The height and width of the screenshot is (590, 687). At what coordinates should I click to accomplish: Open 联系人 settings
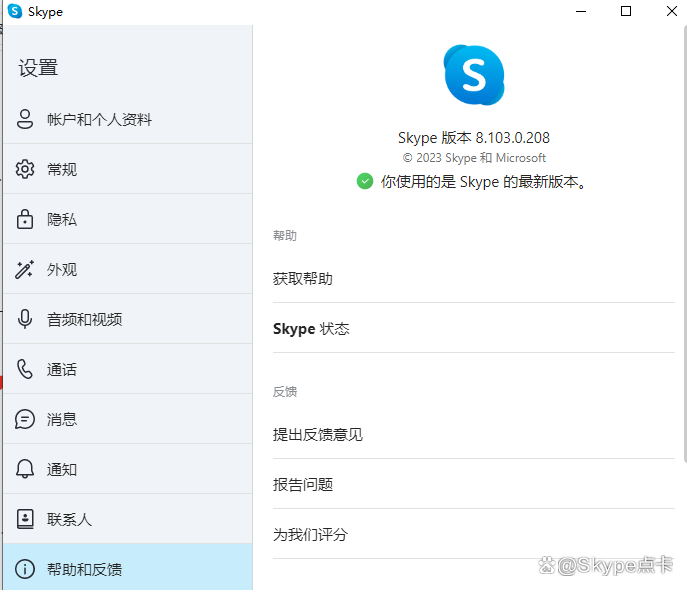pyautogui.click(x=128, y=519)
